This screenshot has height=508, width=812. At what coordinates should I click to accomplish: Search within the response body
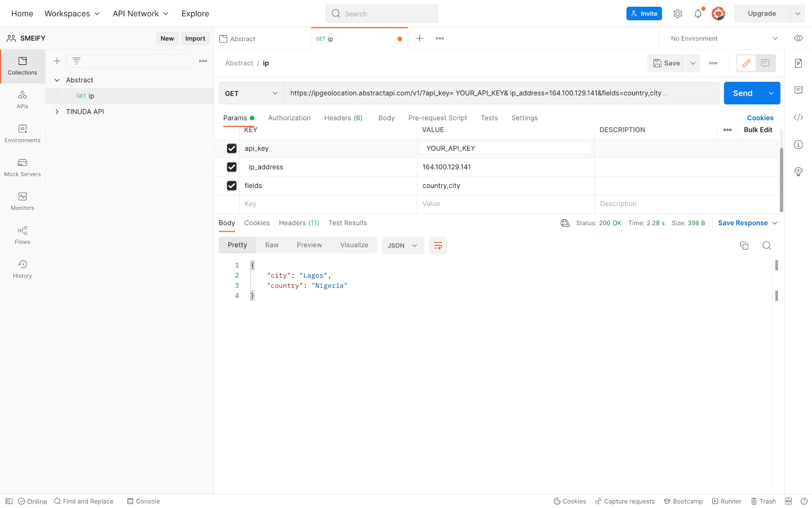click(x=766, y=245)
